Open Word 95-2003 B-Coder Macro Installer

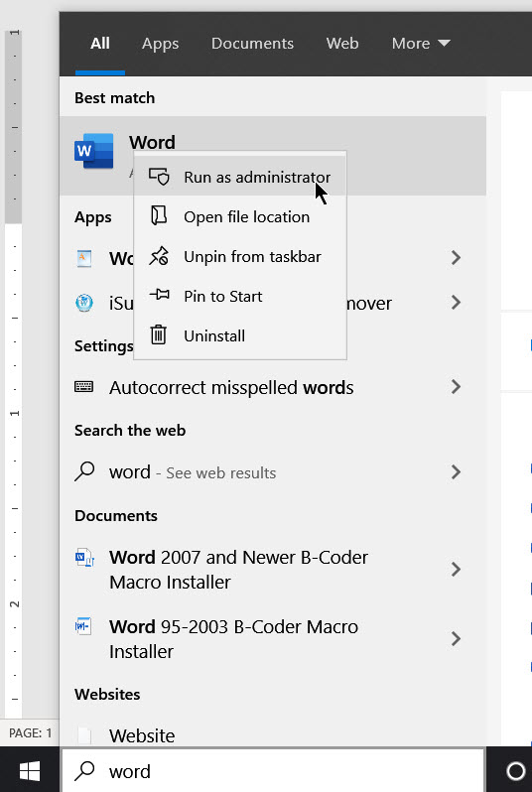click(x=273, y=639)
